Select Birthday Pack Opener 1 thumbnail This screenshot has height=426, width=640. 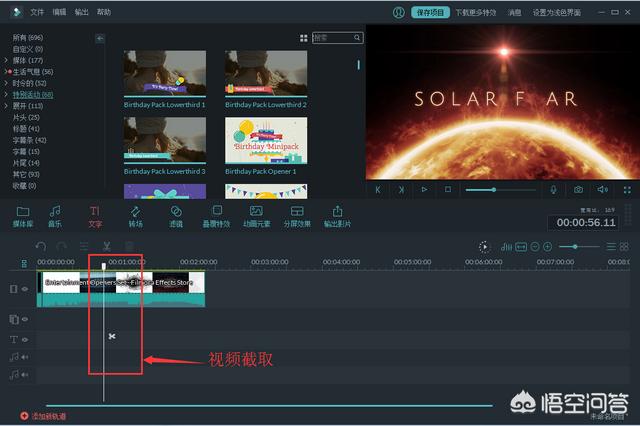pos(266,139)
